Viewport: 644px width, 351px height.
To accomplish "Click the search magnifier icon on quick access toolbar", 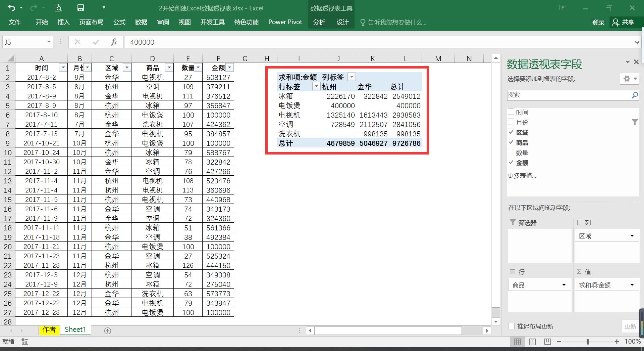I will 58,7.
